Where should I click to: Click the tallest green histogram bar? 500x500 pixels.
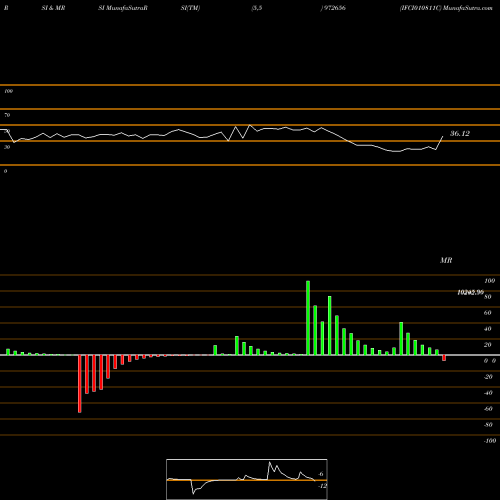[308, 318]
